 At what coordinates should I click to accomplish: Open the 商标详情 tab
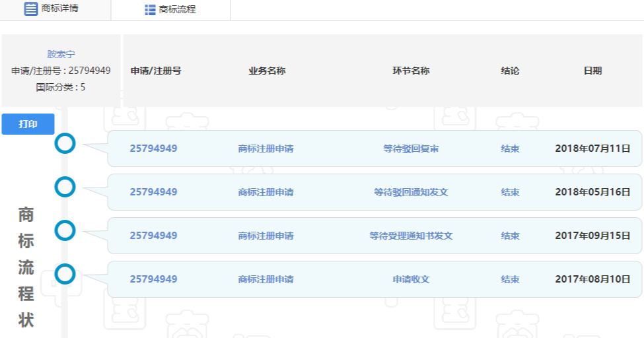[x=59, y=9]
